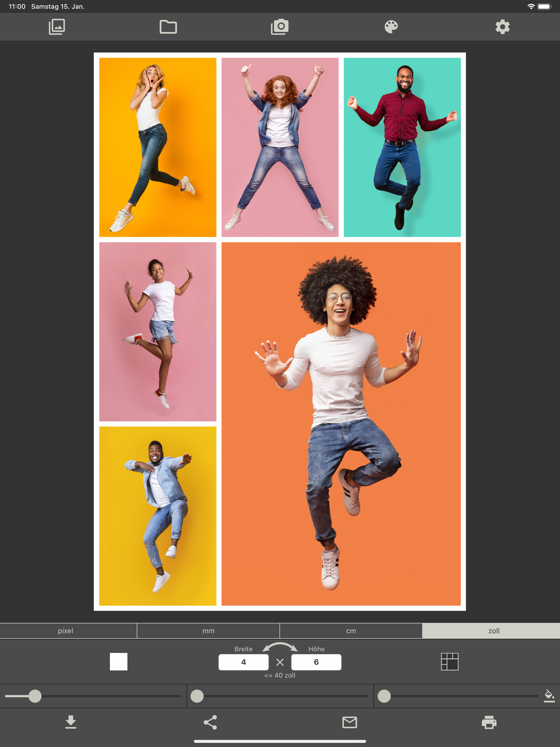Share the collage via share icon
The image size is (560, 747).
210,722
